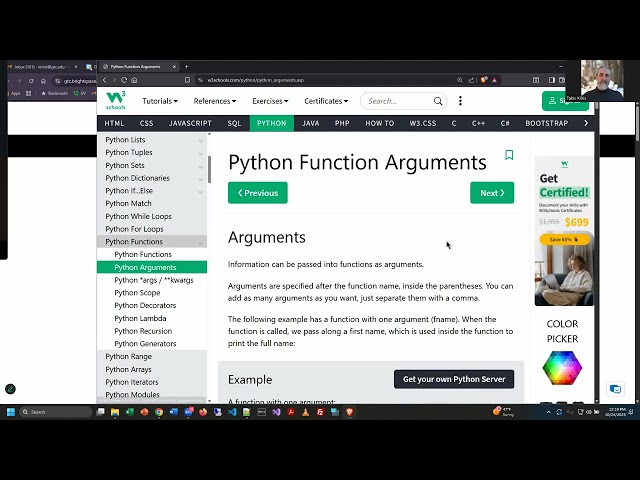This screenshot has width=640, height=480.
Task: Select the HTML tab in the top navbar
Action: pyautogui.click(x=114, y=123)
